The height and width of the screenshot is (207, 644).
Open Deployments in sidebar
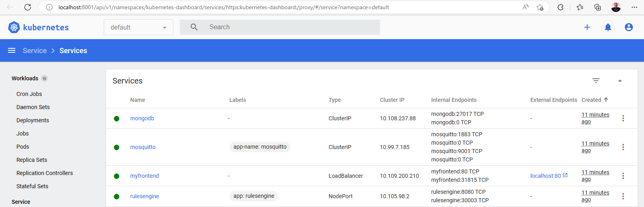(x=33, y=120)
